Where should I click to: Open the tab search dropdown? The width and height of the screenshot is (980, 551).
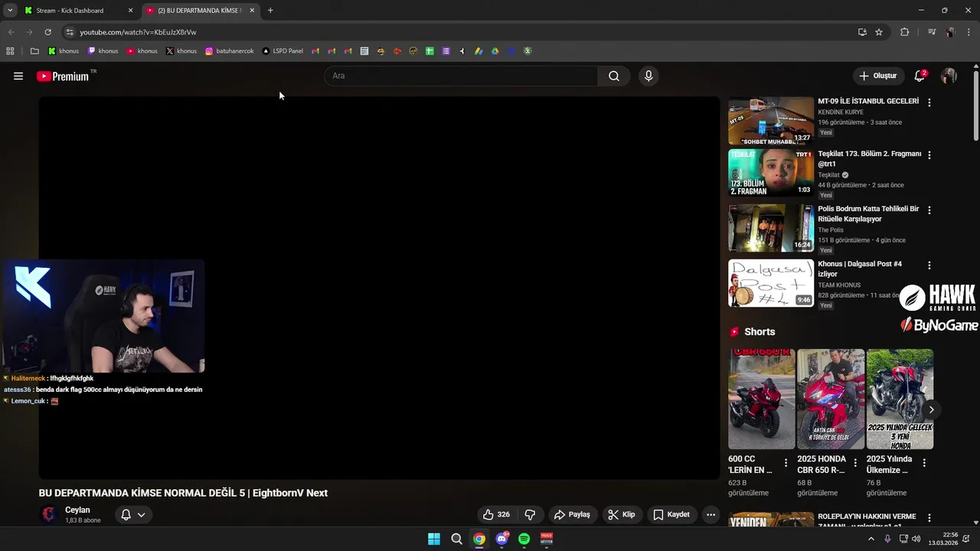tap(10, 11)
